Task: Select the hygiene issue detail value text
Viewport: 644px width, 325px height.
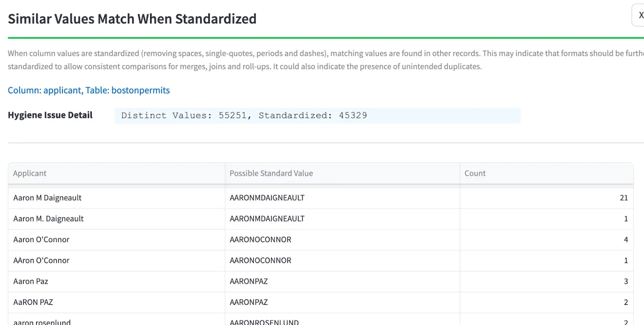Action: pyautogui.click(x=244, y=116)
